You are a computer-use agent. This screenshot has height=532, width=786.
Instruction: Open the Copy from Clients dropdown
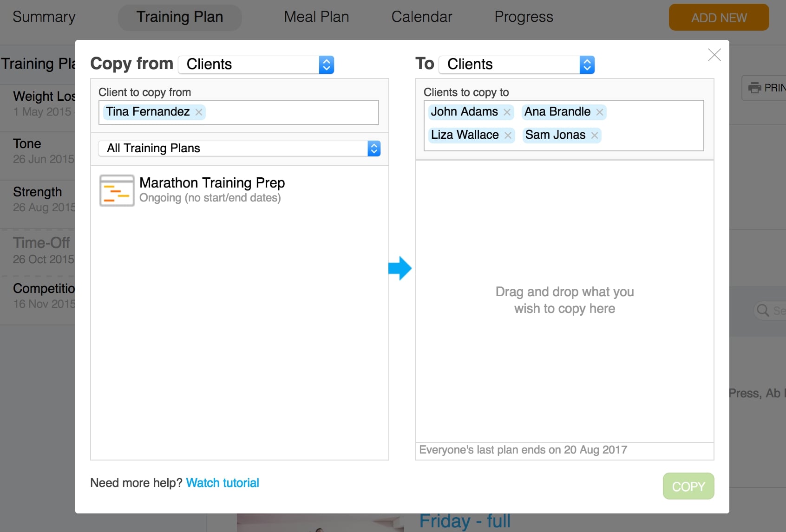[x=256, y=65]
